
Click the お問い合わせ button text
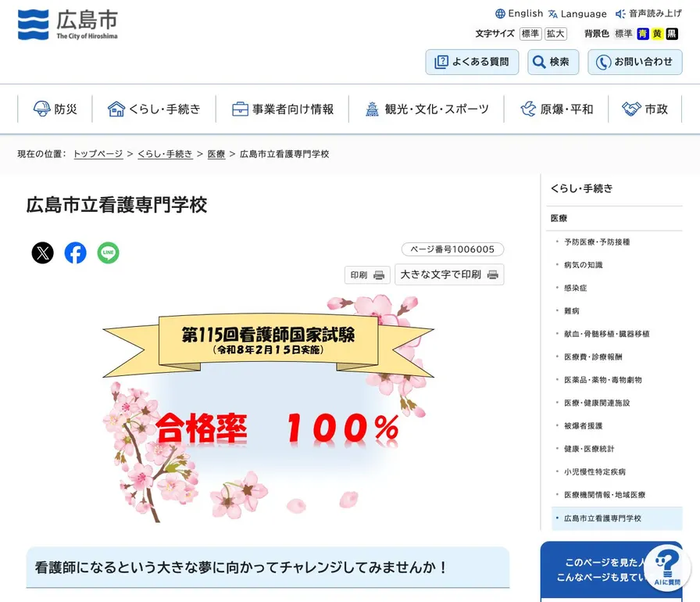643,62
